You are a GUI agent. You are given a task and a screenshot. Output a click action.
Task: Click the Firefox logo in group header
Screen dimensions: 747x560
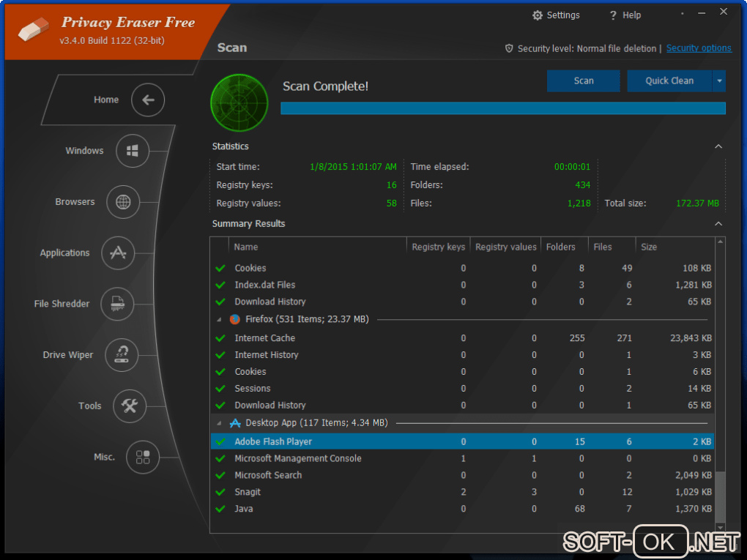point(234,319)
